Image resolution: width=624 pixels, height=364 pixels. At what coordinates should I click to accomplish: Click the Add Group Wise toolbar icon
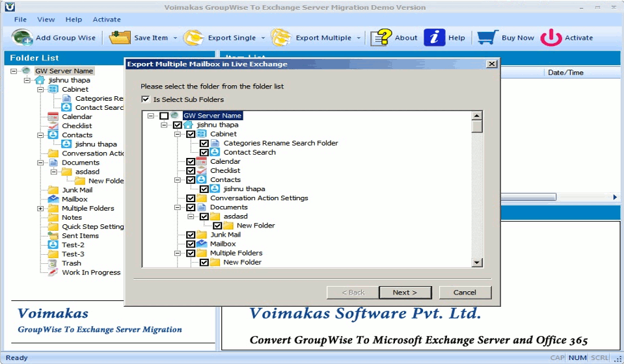coord(22,37)
